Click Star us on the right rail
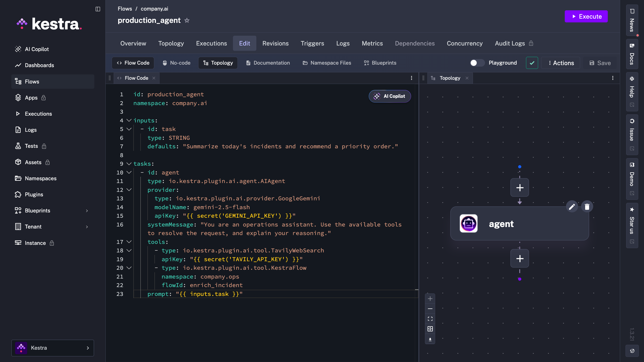Image resolution: width=644 pixels, height=362 pixels. (x=632, y=225)
